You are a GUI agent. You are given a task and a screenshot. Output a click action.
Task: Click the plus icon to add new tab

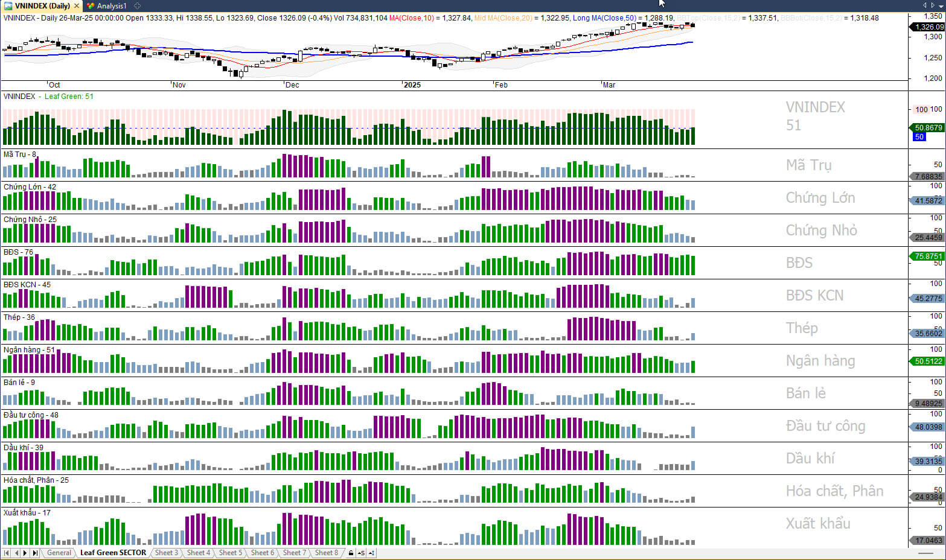[x=138, y=6]
